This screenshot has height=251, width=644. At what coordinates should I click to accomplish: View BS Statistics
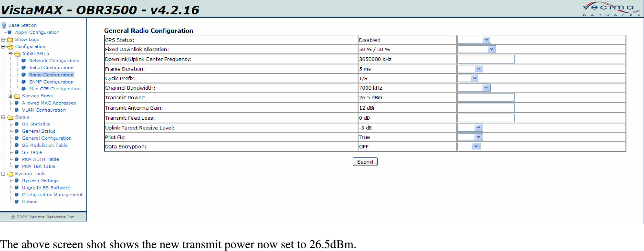[x=36, y=124]
